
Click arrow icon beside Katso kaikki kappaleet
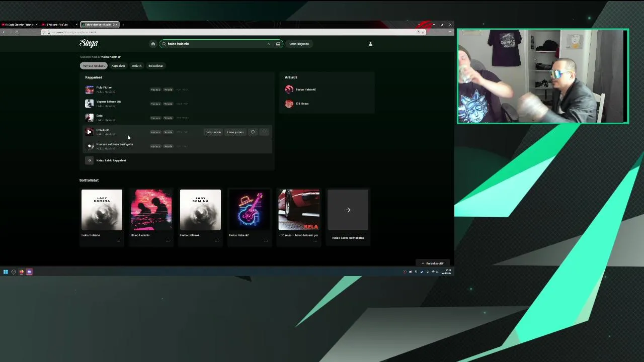90,160
